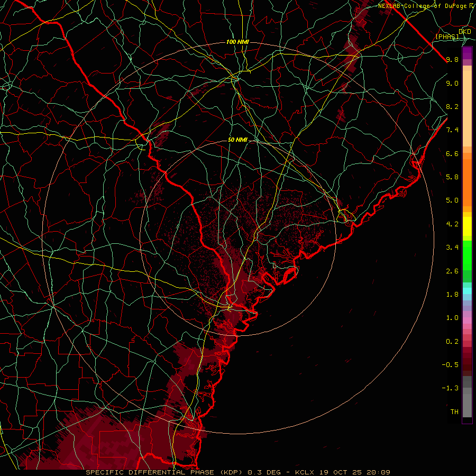The image size is (476, 476).
Task: Click the -1.3 scale value
Action: tap(450, 388)
